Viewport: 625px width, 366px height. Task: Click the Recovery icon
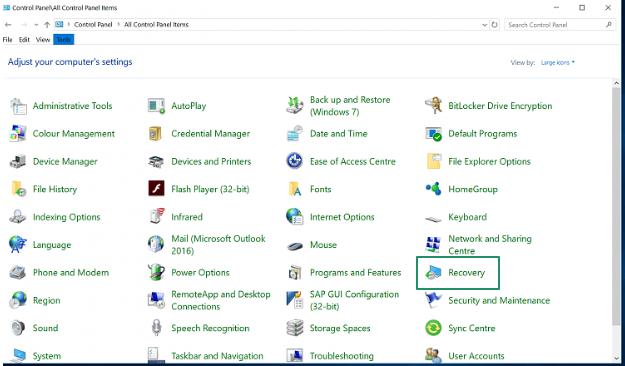433,273
